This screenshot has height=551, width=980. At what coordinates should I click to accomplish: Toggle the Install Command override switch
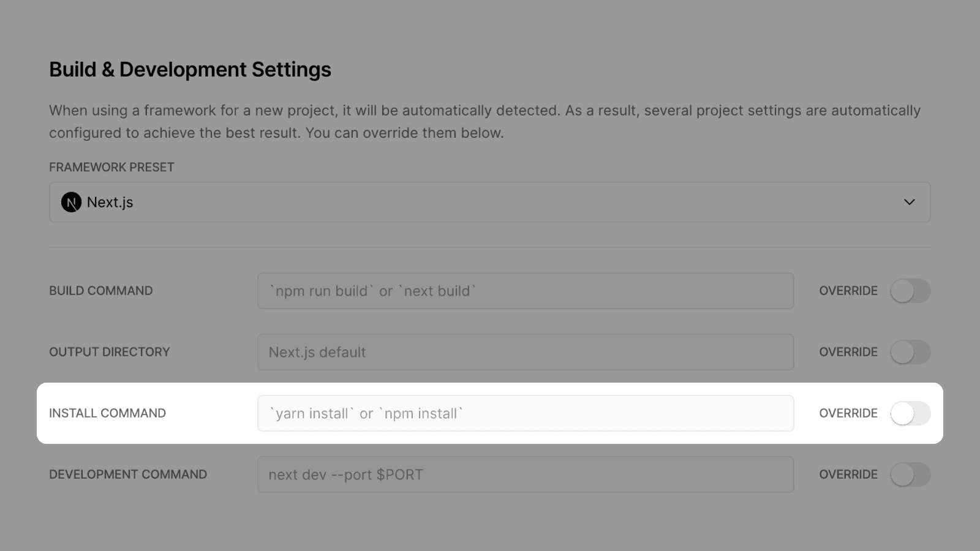(x=910, y=413)
